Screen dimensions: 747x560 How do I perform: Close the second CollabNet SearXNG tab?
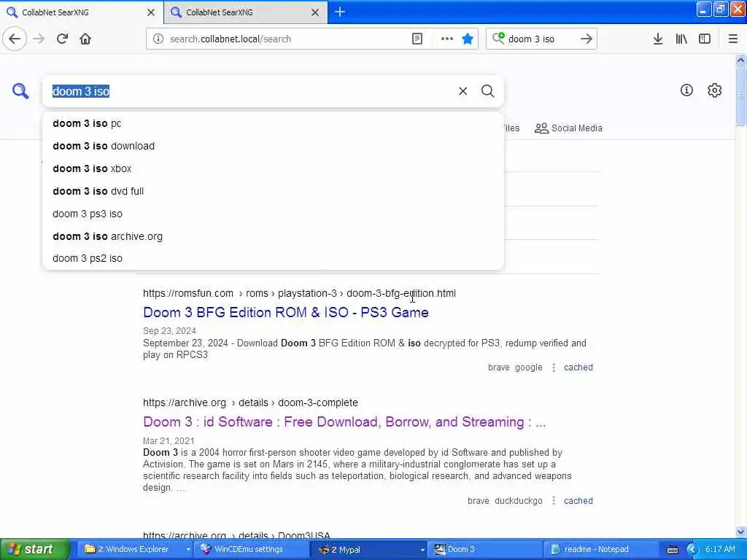click(315, 12)
